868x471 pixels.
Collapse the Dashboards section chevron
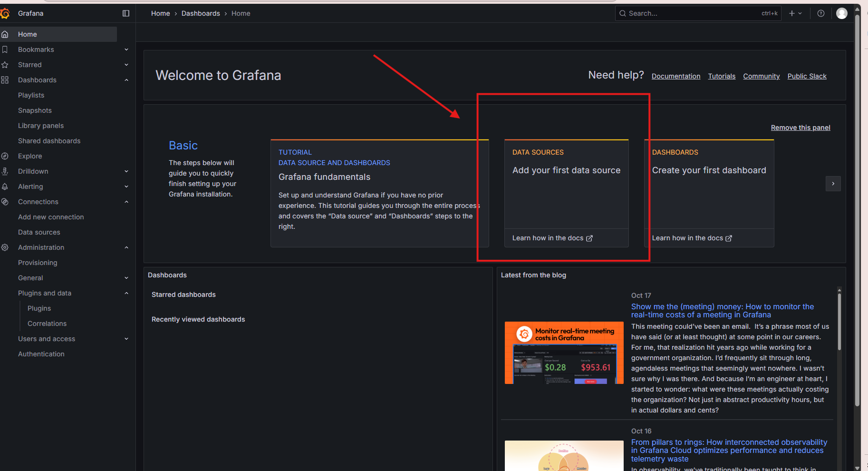[126, 80]
